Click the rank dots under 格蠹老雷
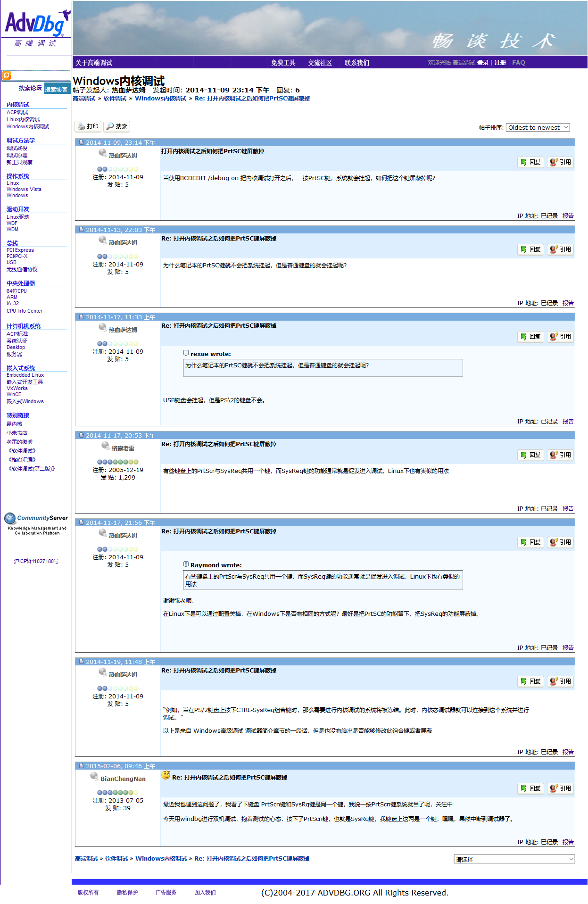The image size is (588, 904). tap(117, 462)
